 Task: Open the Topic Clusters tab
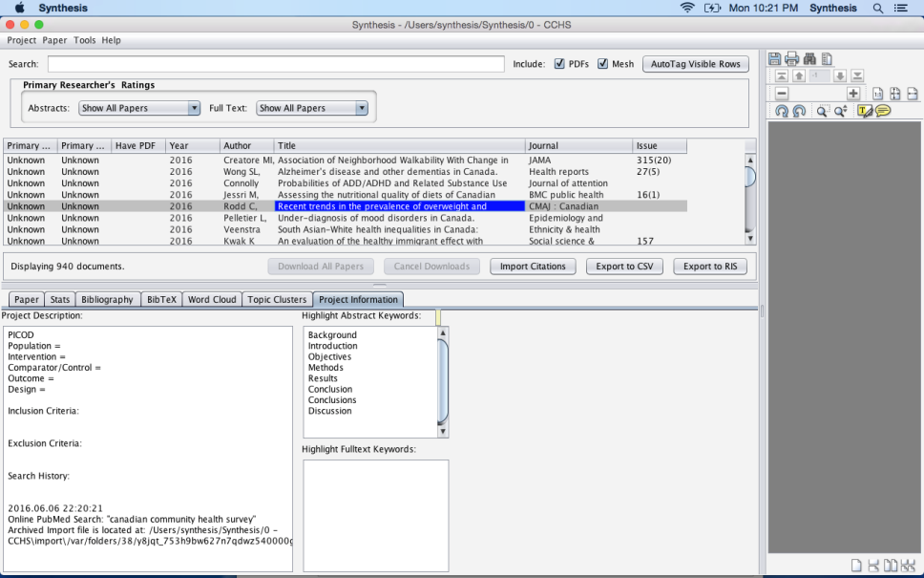pyautogui.click(x=277, y=299)
